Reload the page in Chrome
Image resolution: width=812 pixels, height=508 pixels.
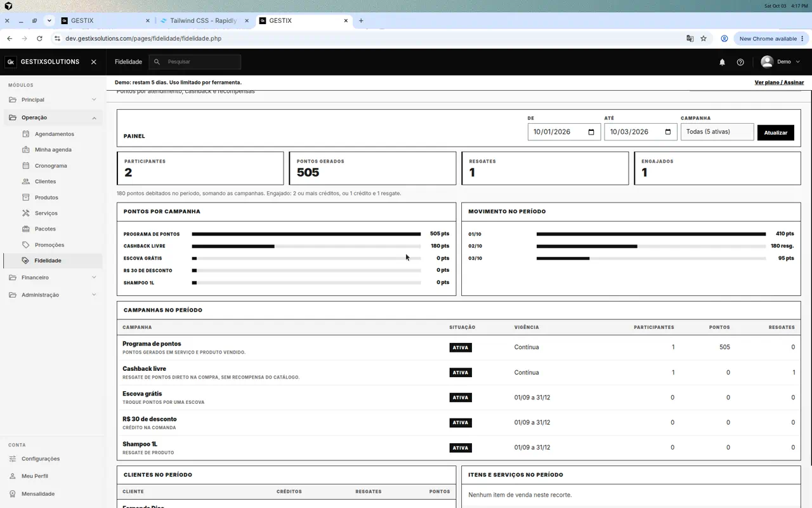pos(39,39)
